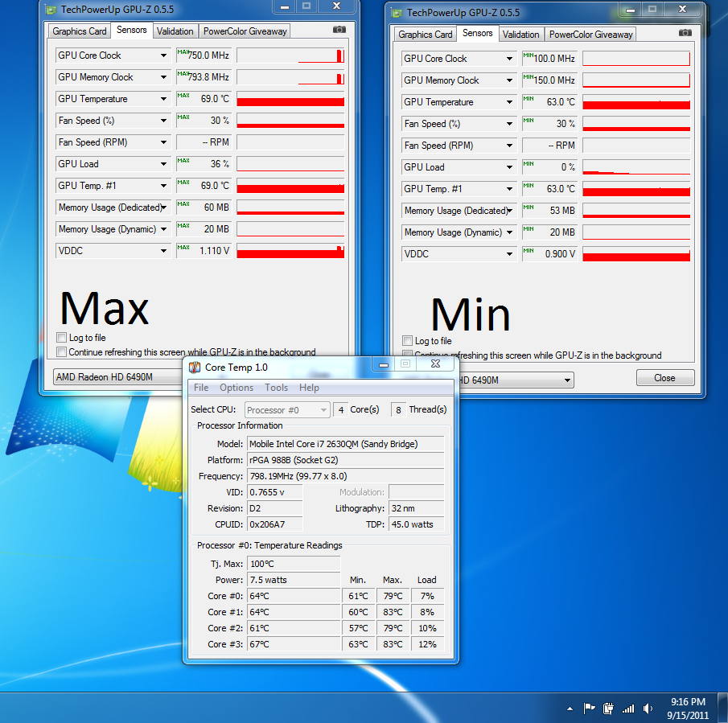The image size is (728, 723).
Task: Open the HD 6490M card selector in the Min window
Action: (516, 380)
